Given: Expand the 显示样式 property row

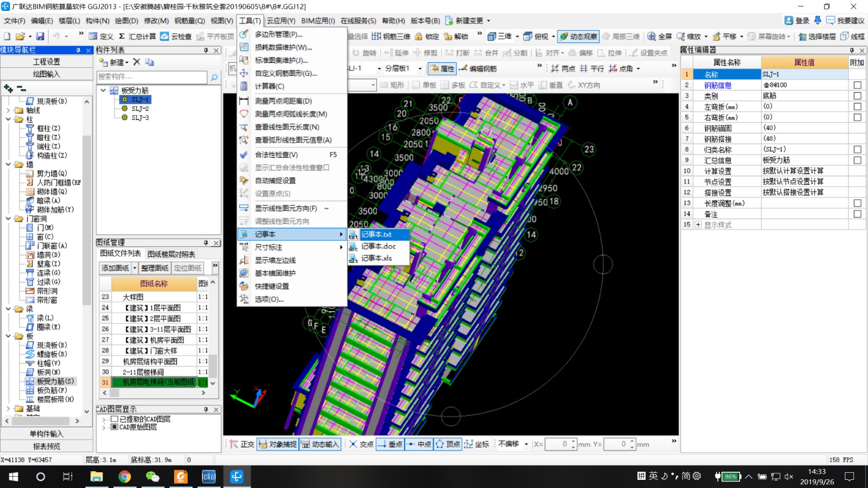Looking at the screenshot, I should (698, 224).
